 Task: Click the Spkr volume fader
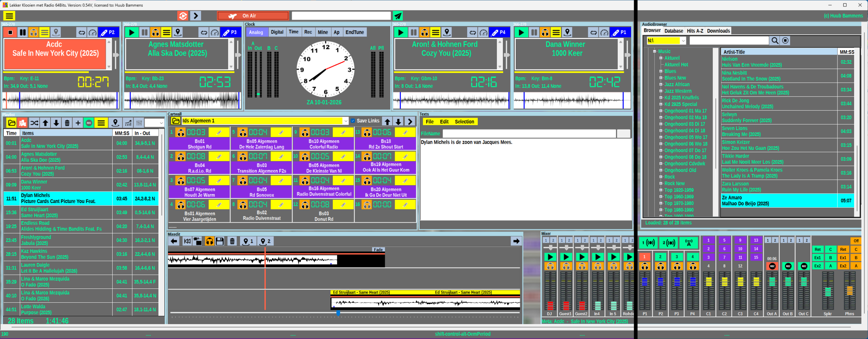(x=828, y=292)
